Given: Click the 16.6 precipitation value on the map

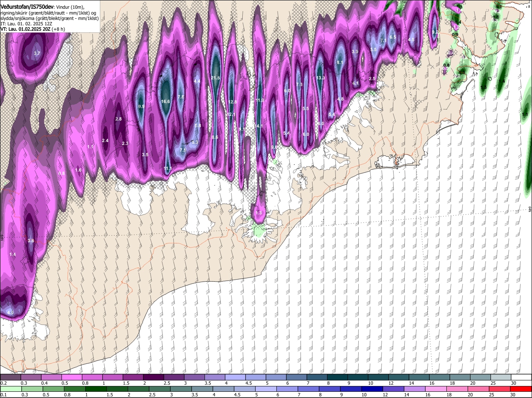Looking at the screenshot, I should 166,101.
